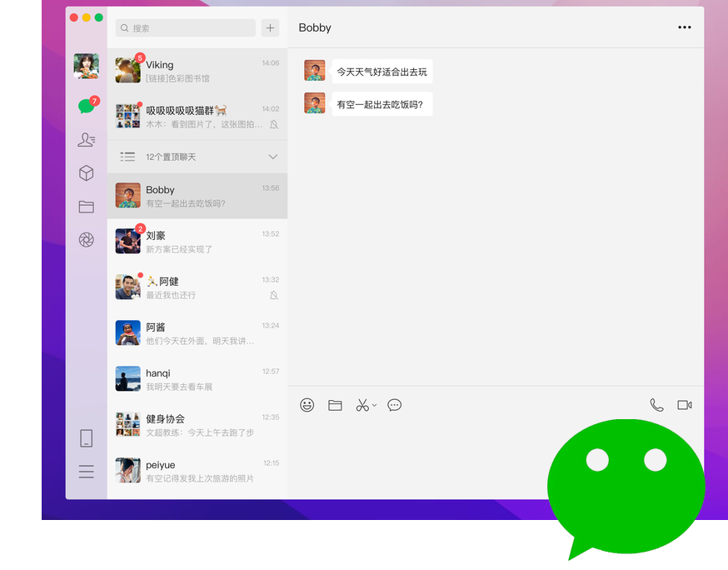Click the search input field

pyautogui.click(x=186, y=27)
